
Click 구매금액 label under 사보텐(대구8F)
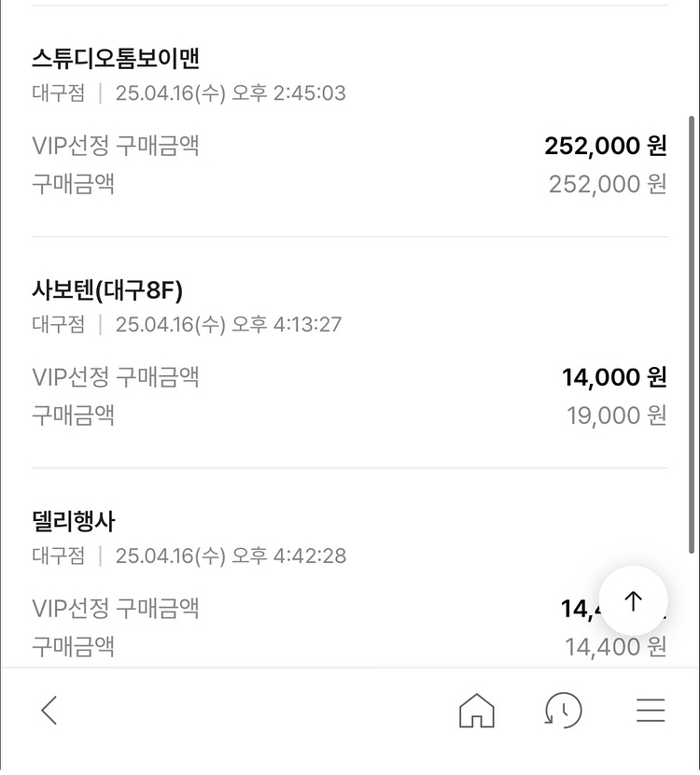(x=74, y=415)
